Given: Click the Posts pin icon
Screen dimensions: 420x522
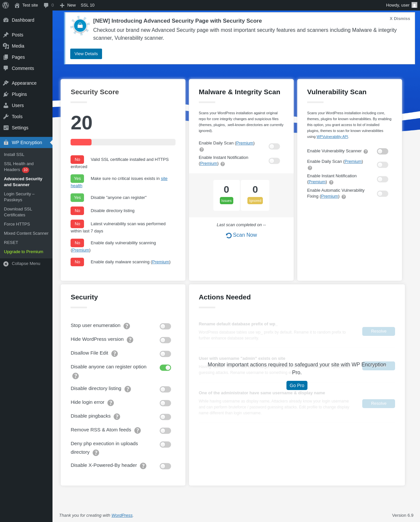Looking at the screenshot, I should tap(6, 35).
